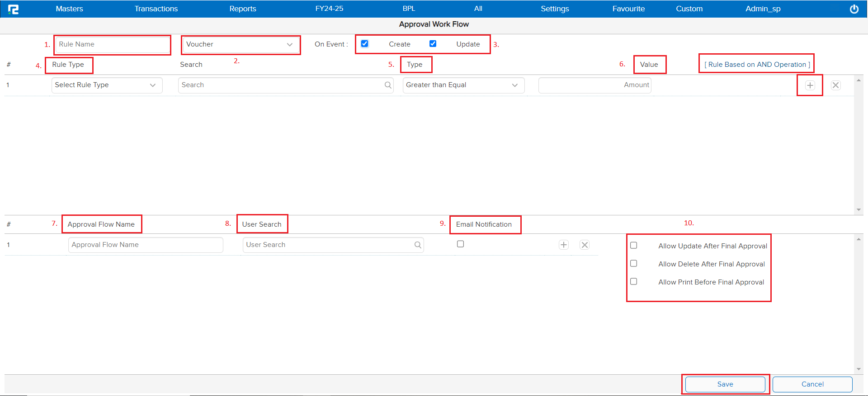Open the Voucher dropdown
868x396 pixels.
240,44
